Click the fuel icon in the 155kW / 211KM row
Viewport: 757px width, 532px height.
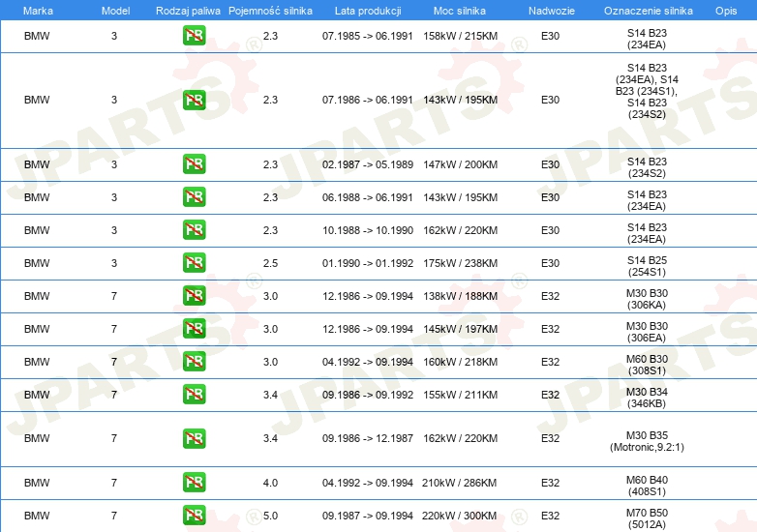pos(194,395)
